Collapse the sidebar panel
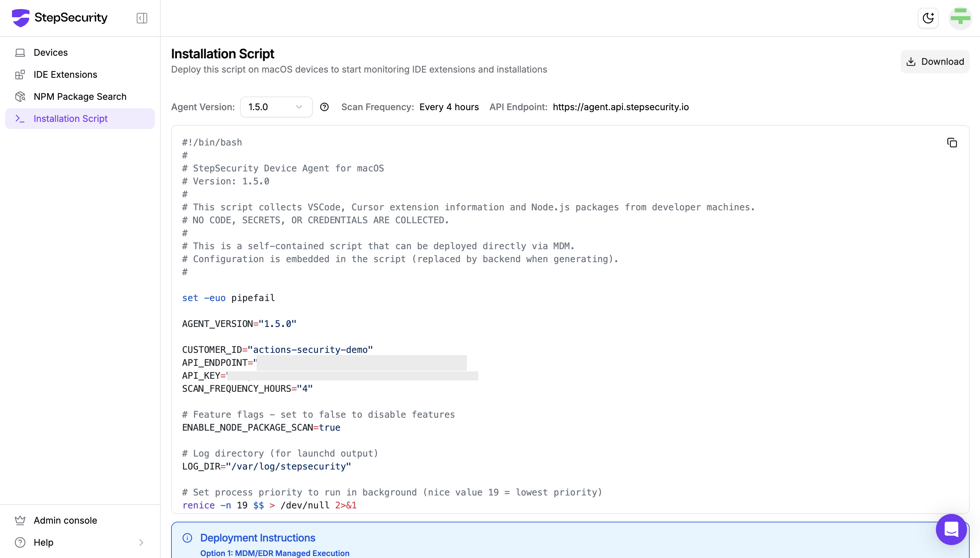This screenshot has height=558, width=980. click(141, 18)
